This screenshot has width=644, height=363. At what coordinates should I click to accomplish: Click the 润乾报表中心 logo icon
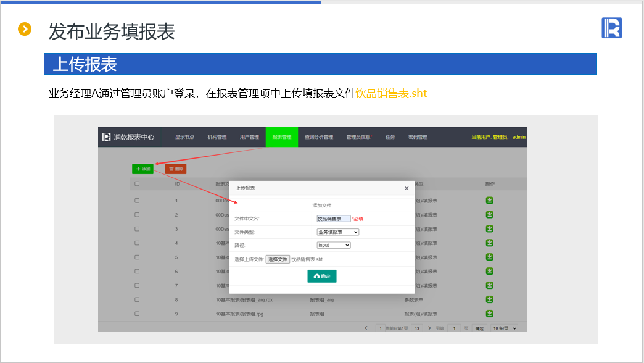pos(107,137)
